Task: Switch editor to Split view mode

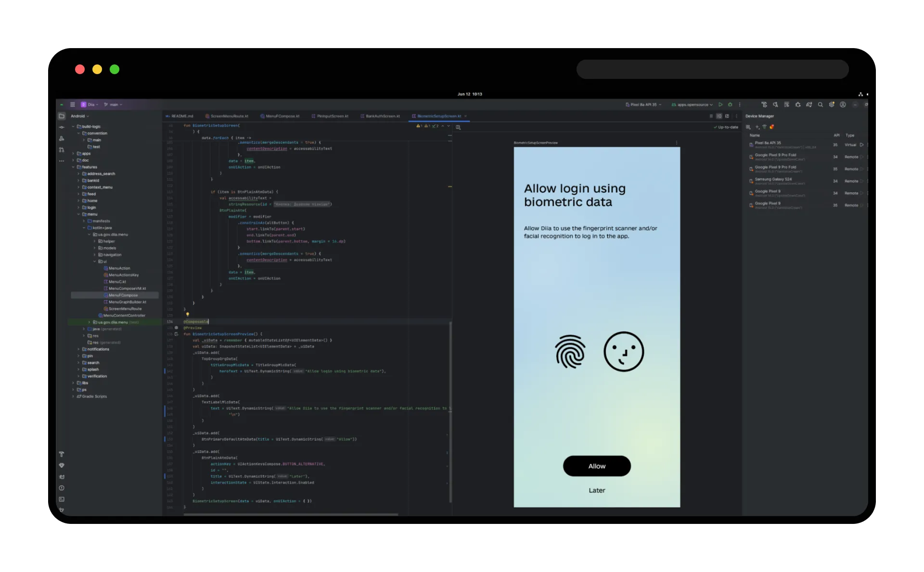Action: pos(719,116)
